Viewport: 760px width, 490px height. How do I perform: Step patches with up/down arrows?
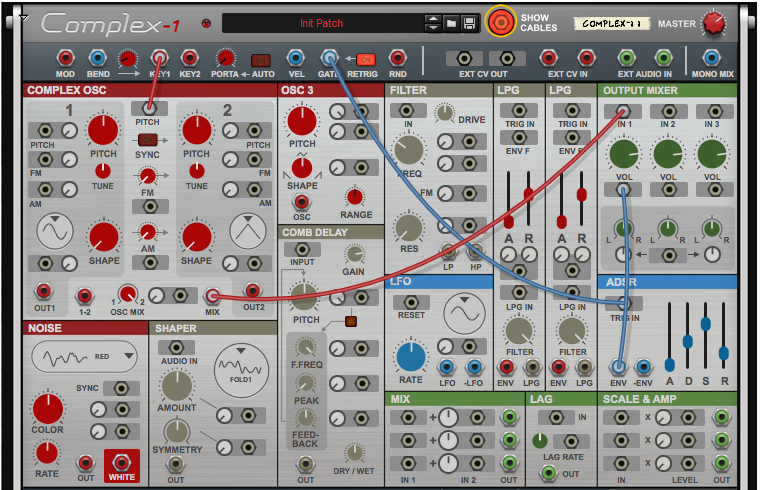(433, 23)
